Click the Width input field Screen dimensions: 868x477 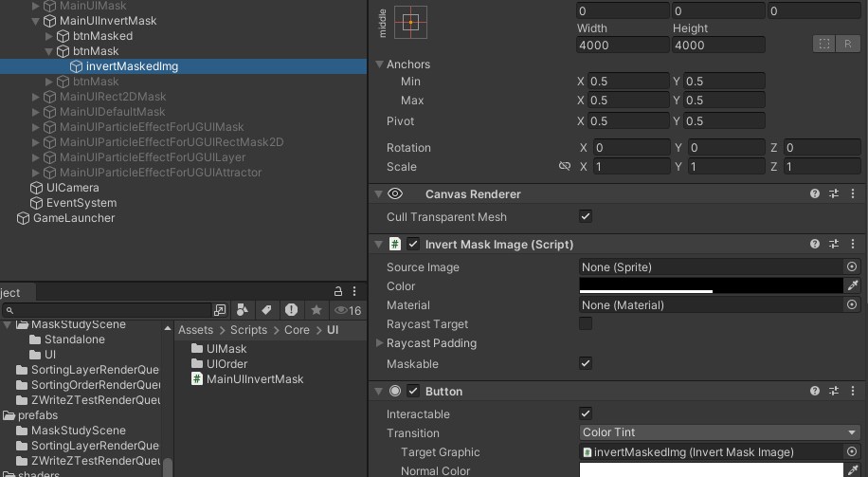pyautogui.click(x=623, y=45)
